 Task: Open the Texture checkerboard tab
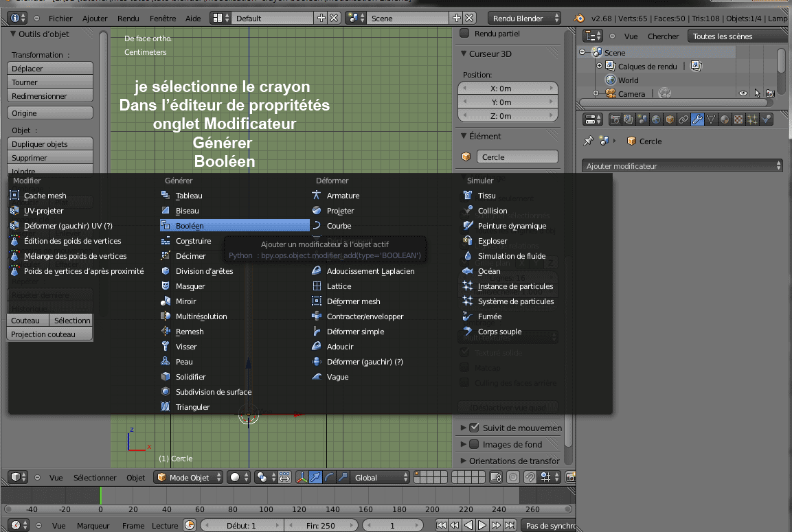pos(738,119)
